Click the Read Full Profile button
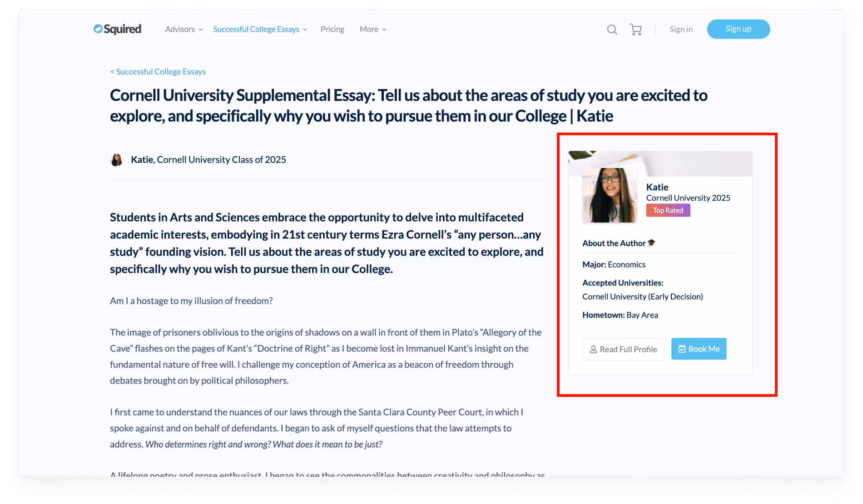 [x=623, y=349]
